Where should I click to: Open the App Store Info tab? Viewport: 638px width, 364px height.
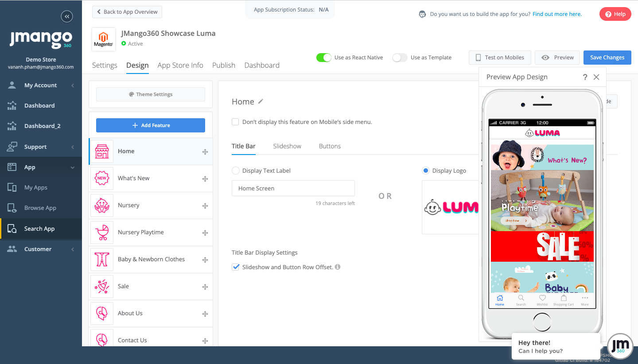pyautogui.click(x=180, y=65)
